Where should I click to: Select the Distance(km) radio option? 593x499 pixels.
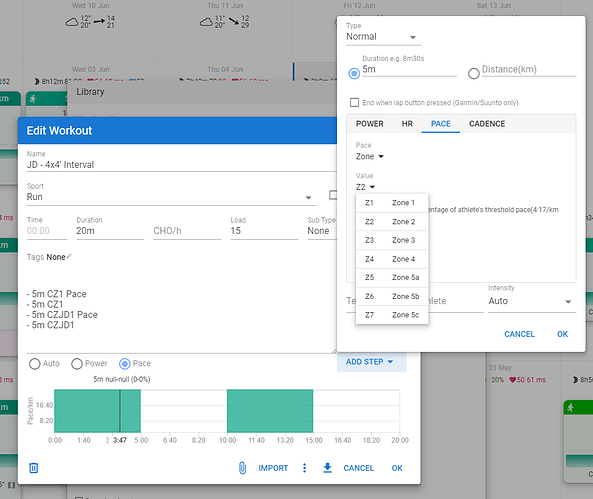(473, 73)
